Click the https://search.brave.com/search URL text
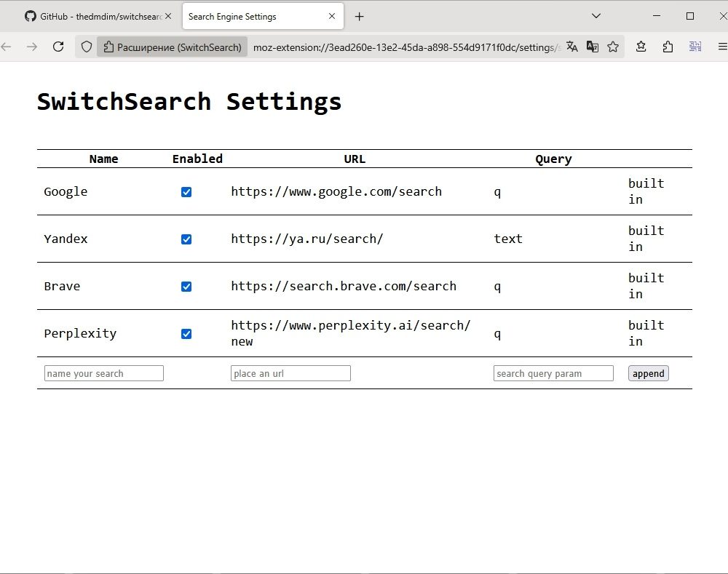Screen dimensions: 728x574 pyautogui.click(x=344, y=287)
